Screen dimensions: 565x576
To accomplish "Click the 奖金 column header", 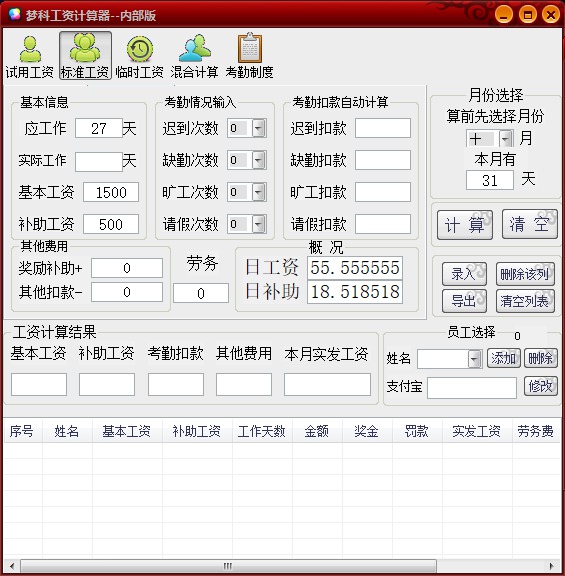I will pyautogui.click(x=367, y=431).
